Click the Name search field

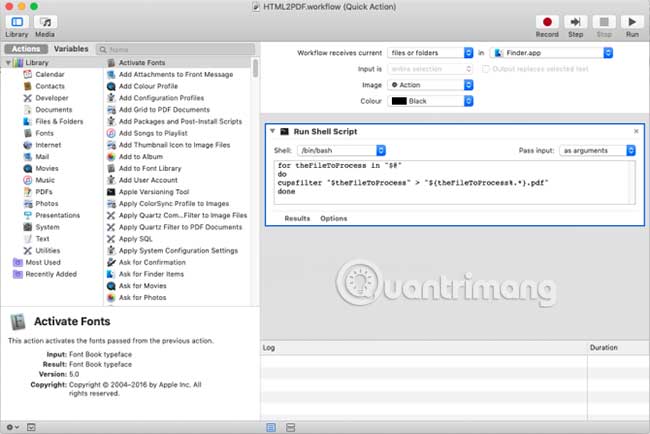pos(175,49)
